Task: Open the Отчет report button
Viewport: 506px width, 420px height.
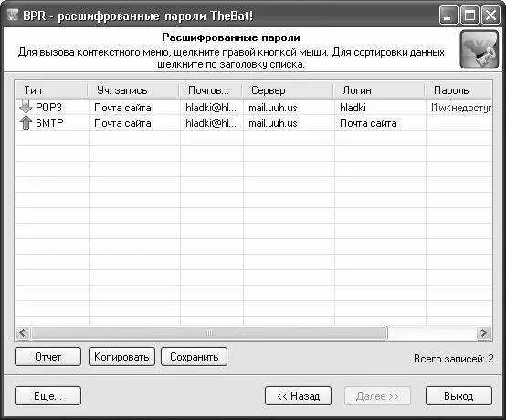Action: 47,356
